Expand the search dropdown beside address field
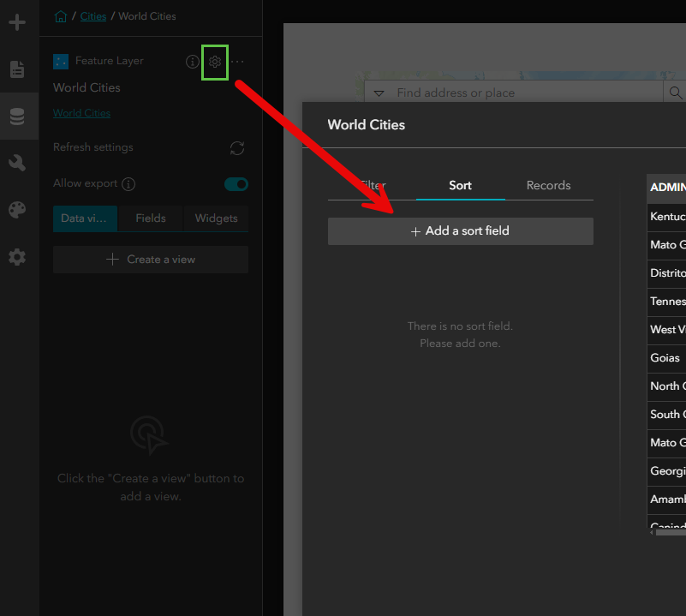 379,92
